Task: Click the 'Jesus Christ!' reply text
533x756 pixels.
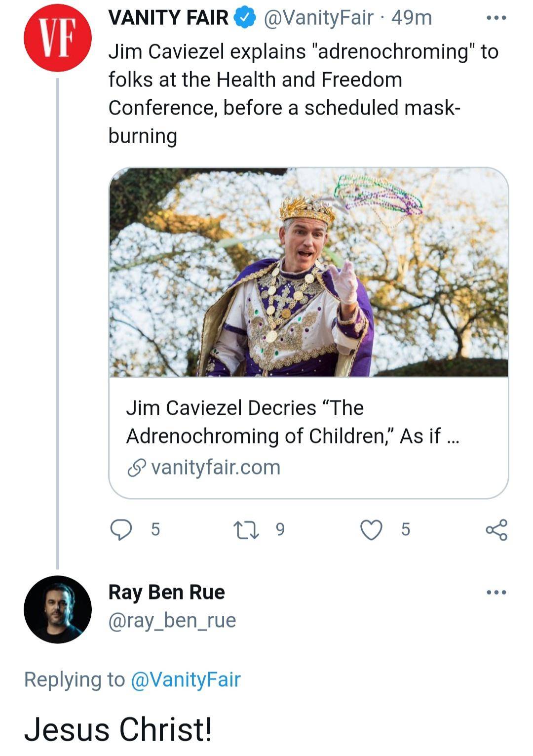Action: point(118,729)
